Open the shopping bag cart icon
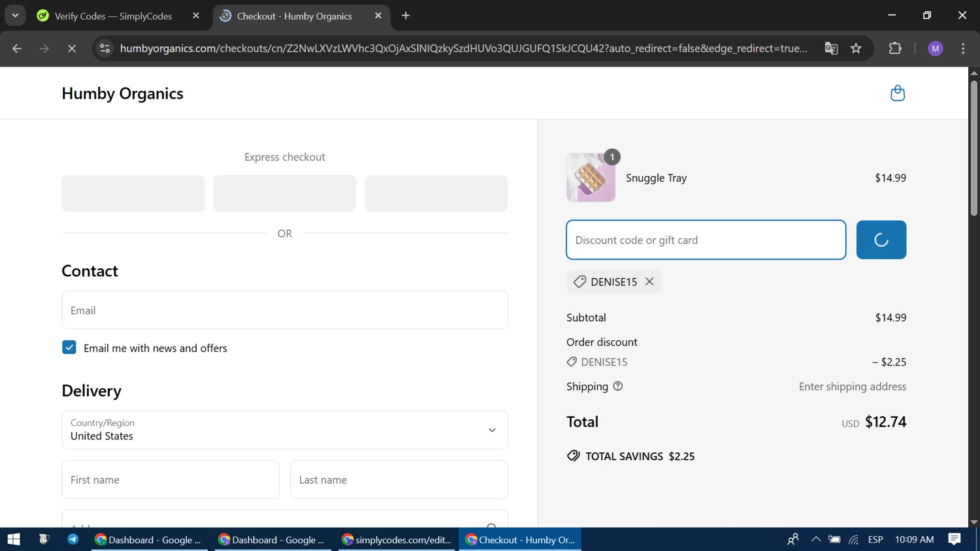The width and height of the screenshot is (980, 551). (x=898, y=93)
